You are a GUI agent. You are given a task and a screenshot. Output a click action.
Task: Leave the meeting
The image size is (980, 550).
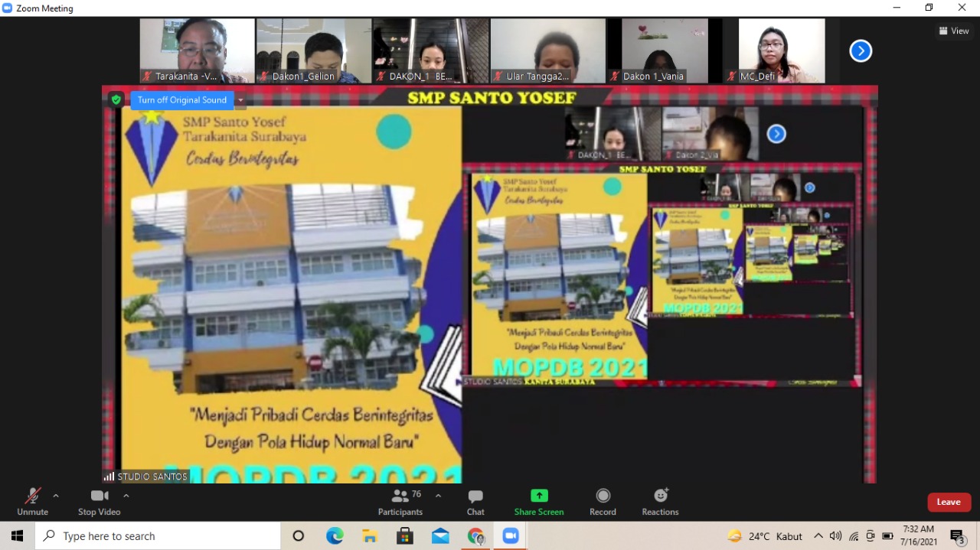[949, 502]
